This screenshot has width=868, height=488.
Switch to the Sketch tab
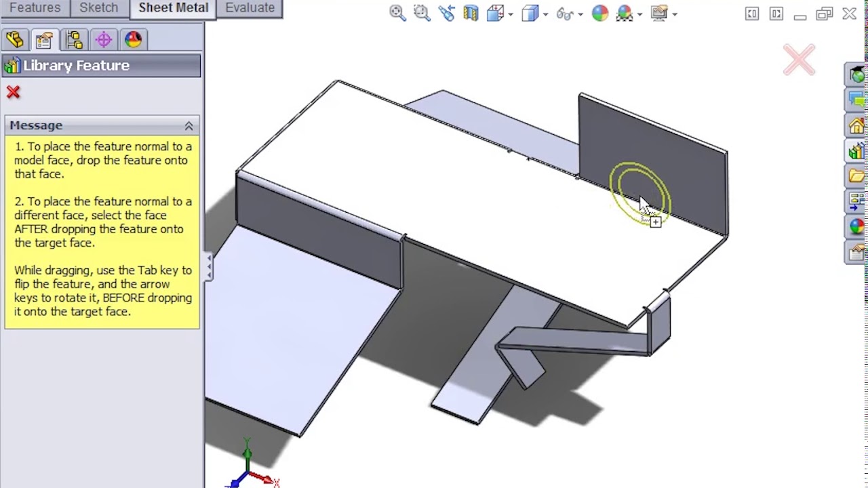[99, 8]
